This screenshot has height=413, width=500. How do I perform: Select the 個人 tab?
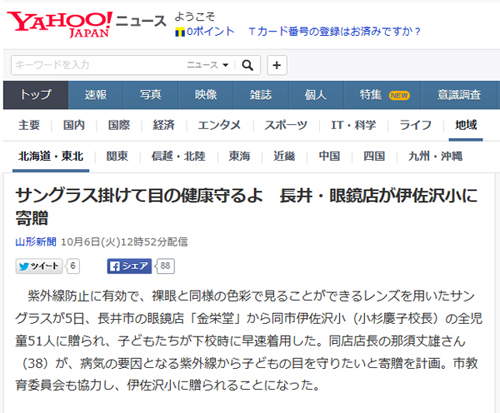pos(316,95)
